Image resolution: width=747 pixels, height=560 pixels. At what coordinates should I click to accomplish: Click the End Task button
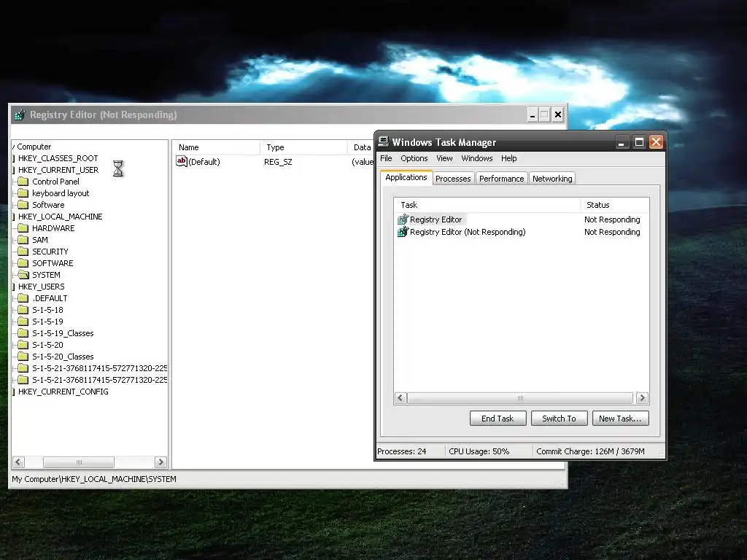498,419
